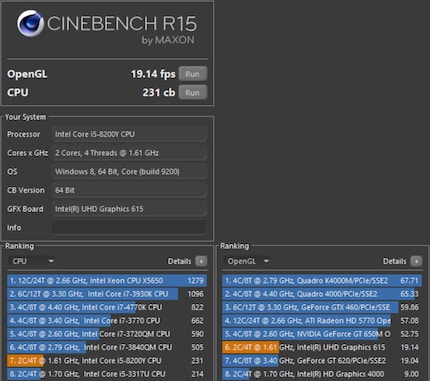Select the GeForce GTX 460 ranking row

322,307
